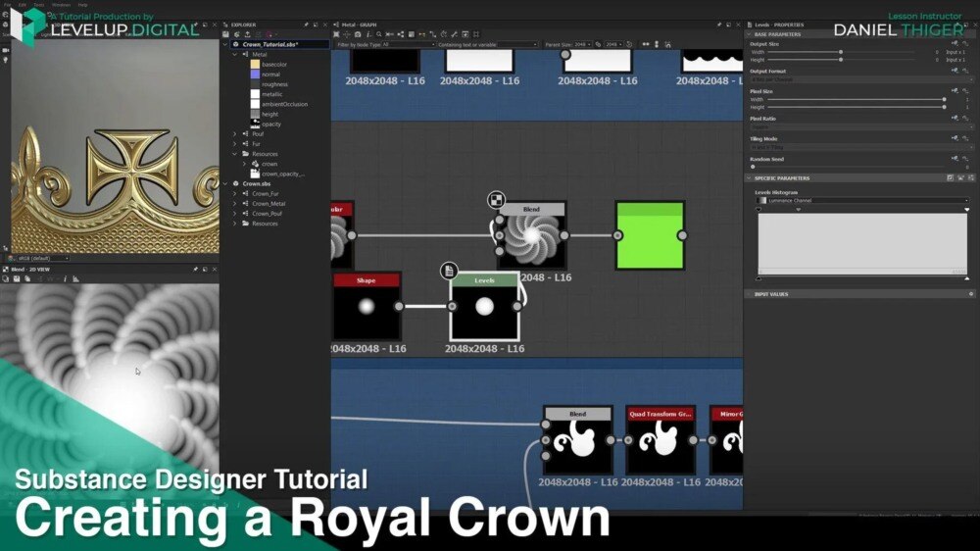Collapse the Metal graph tree node
Viewport: 980px width, 551px height.
coord(235,54)
